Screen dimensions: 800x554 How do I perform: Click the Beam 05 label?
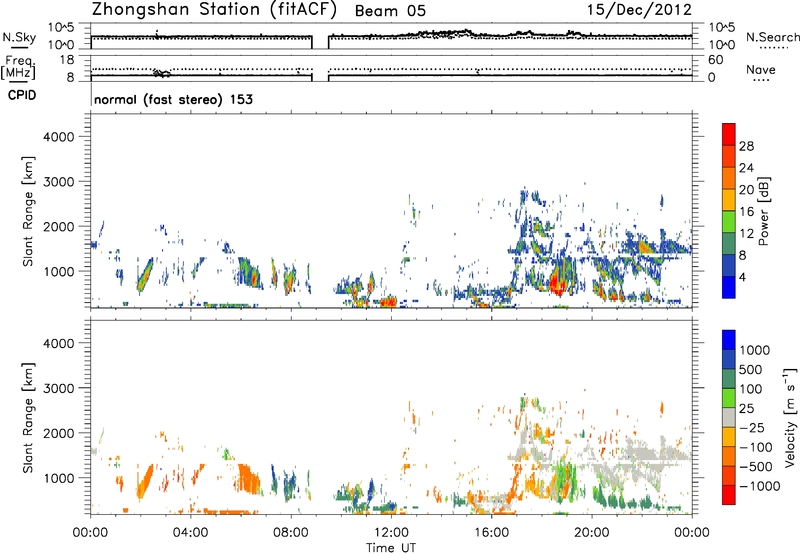(390, 11)
